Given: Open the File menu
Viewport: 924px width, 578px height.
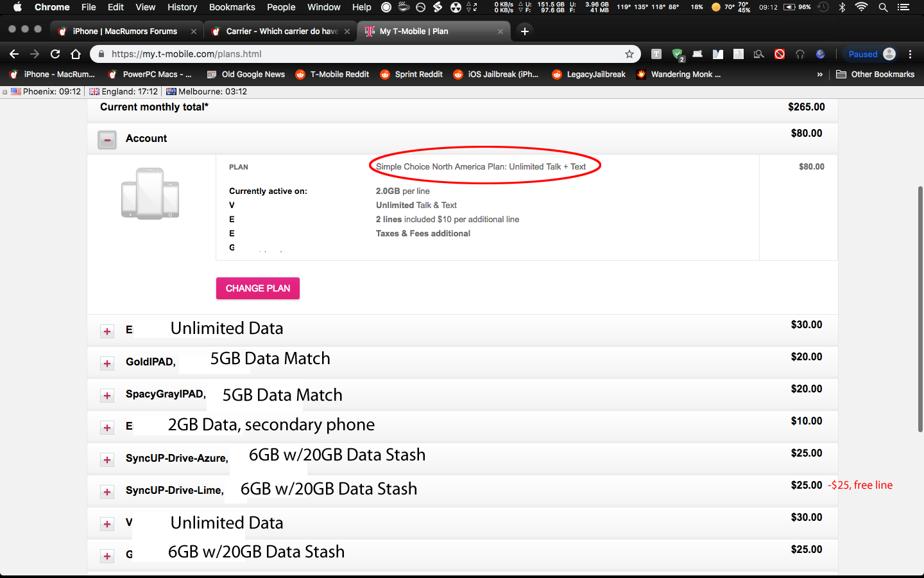Looking at the screenshot, I should click(x=89, y=7).
